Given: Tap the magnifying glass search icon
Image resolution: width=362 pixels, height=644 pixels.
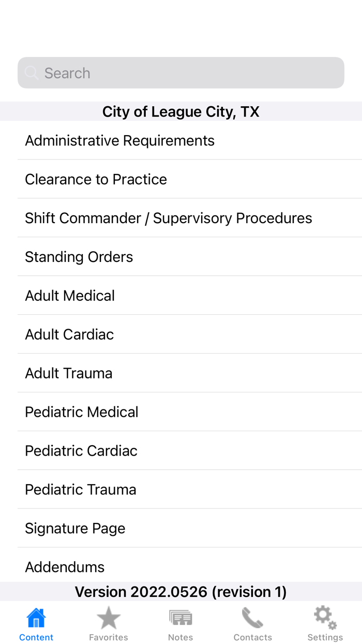Looking at the screenshot, I should pyautogui.click(x=32, y=73).
